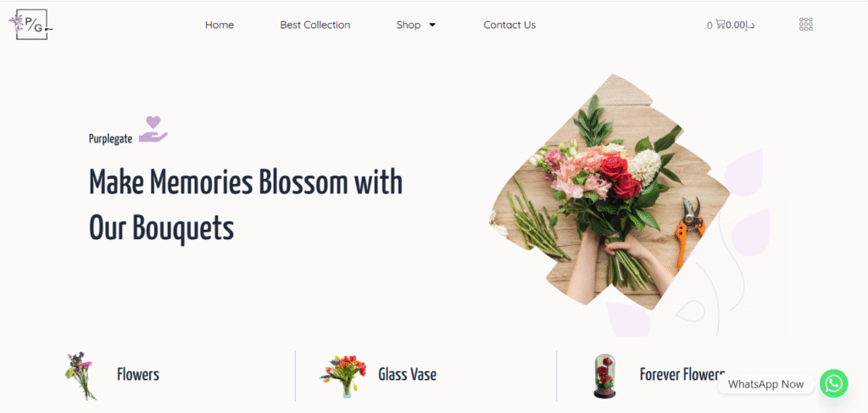Viewport: 868px width, 413px height.
Task: Select the Glass Vase flower thumbnail
Action: pyautogui.click(x=342, y=376)
